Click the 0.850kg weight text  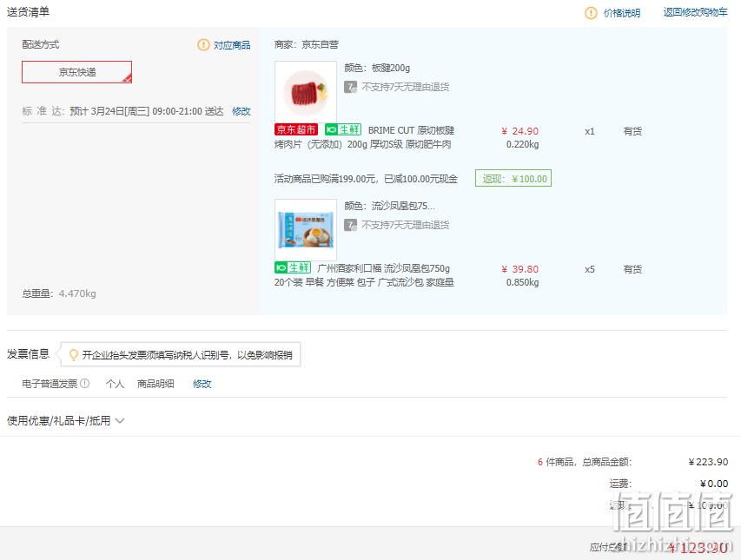(x=522, y=282)
